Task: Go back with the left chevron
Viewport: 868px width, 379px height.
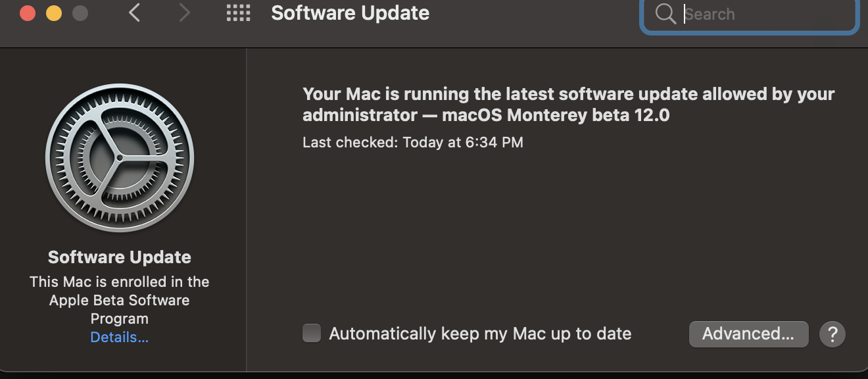Action: point(135,13)
